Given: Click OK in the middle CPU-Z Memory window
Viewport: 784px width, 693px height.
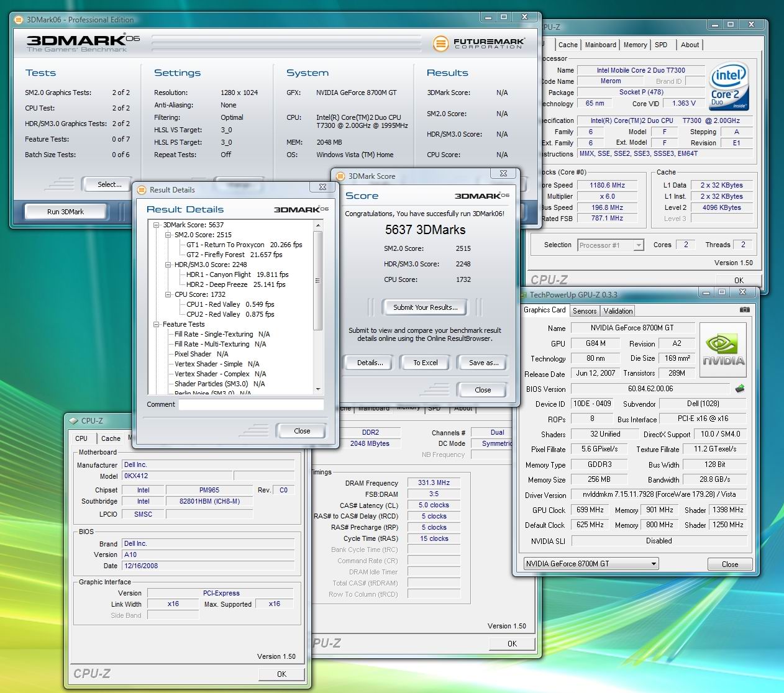Looking at the screenshot, I should [512, 644].
